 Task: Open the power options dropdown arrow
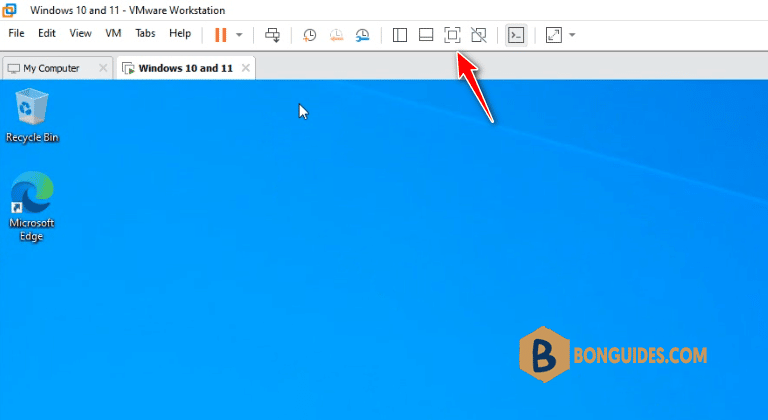[239, 35]
